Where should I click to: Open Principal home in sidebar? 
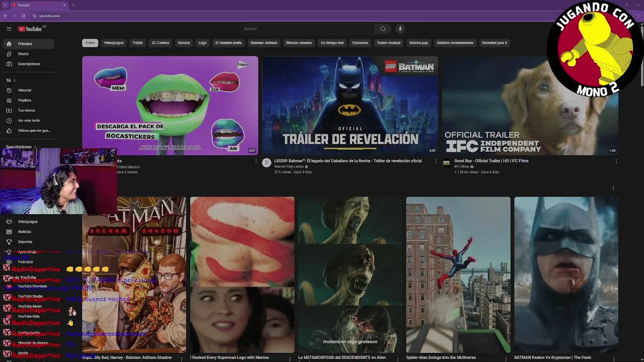29,44
